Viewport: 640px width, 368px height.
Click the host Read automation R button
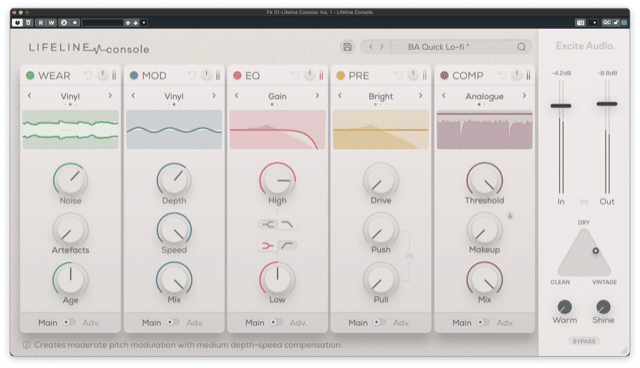(x=41, y=23)
